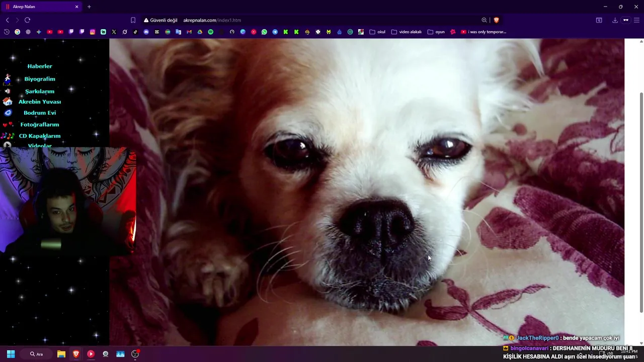Open the Windows taskbar search box Ara

[x=36, y=354]
